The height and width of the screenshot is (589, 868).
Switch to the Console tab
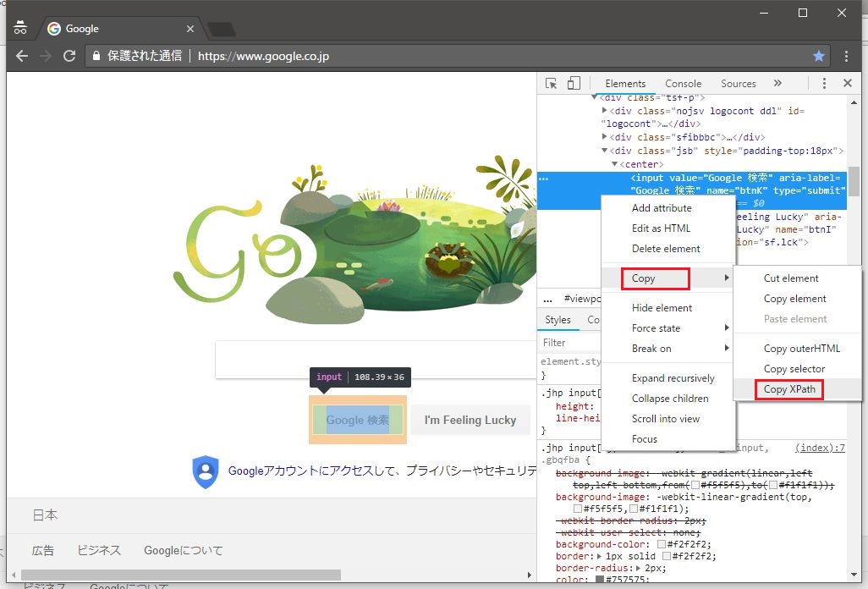683,84
